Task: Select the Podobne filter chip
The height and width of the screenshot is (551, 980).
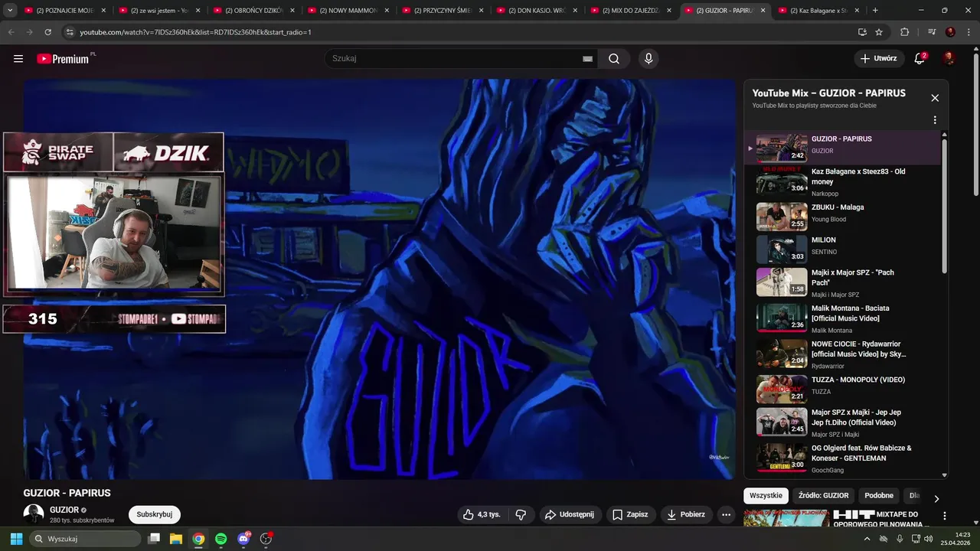Action: pyautogui.click(x=879, y=496)
